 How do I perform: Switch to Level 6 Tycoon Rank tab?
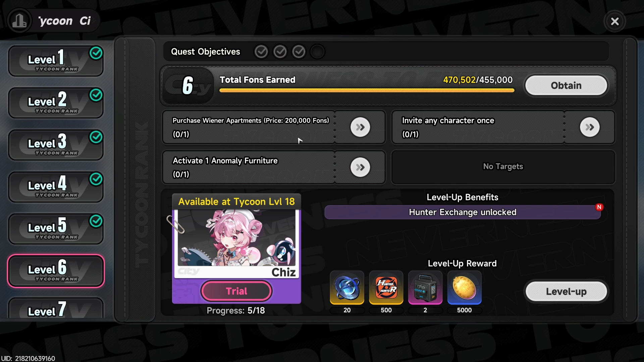[56, 271]
